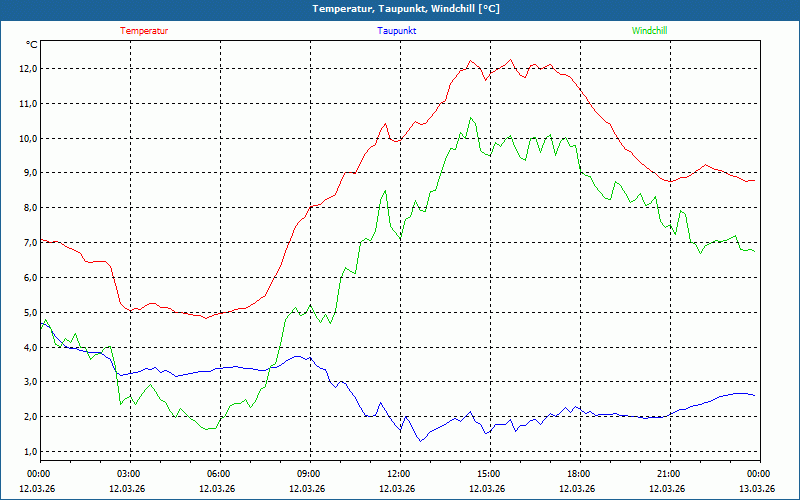This screenshot has width=800, height=500.
Task: Click the 12,0 y-axis tick label
Action: pyautogui.click(x=28, y=69)
